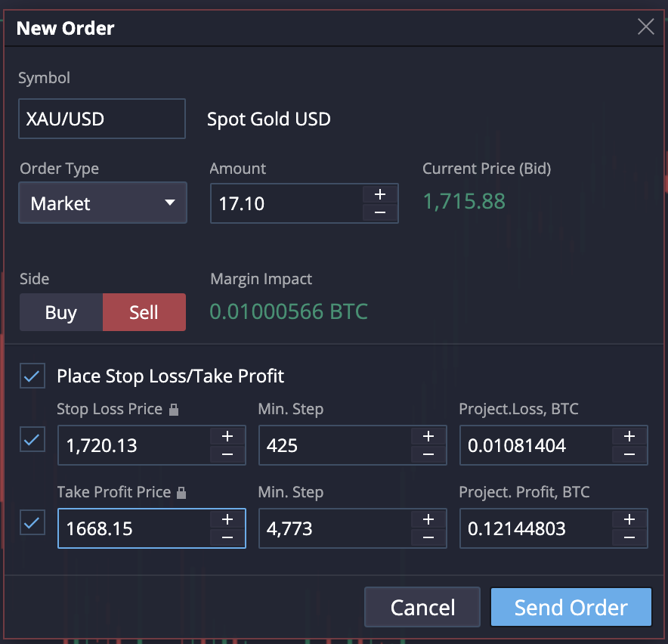
Task: Increase Project. Loss BTC value
Action: [x=629, y=436]
